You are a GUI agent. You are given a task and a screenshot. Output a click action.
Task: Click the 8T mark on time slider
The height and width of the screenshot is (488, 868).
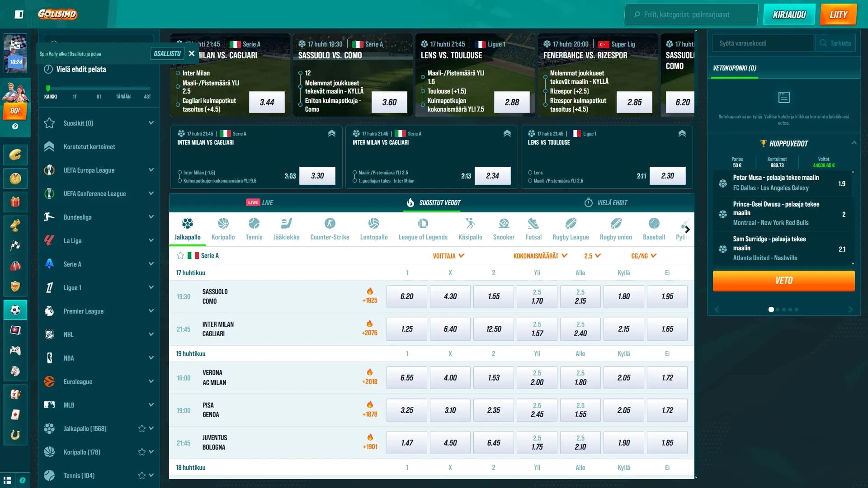[x=99, y=97]
